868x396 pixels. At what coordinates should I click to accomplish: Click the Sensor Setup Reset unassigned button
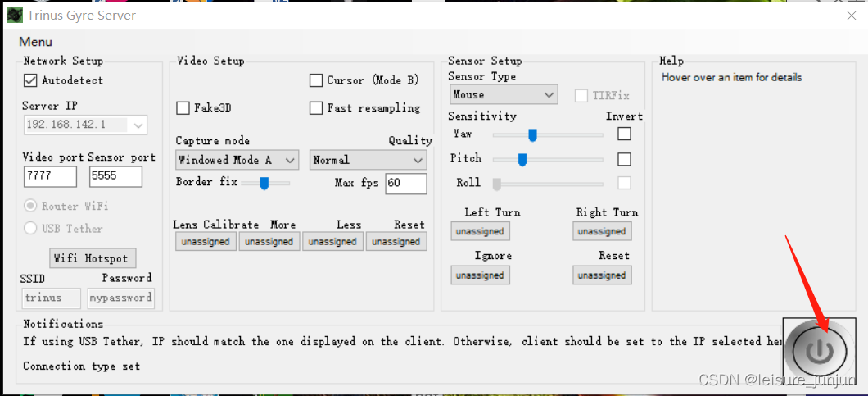pos(603,275)
